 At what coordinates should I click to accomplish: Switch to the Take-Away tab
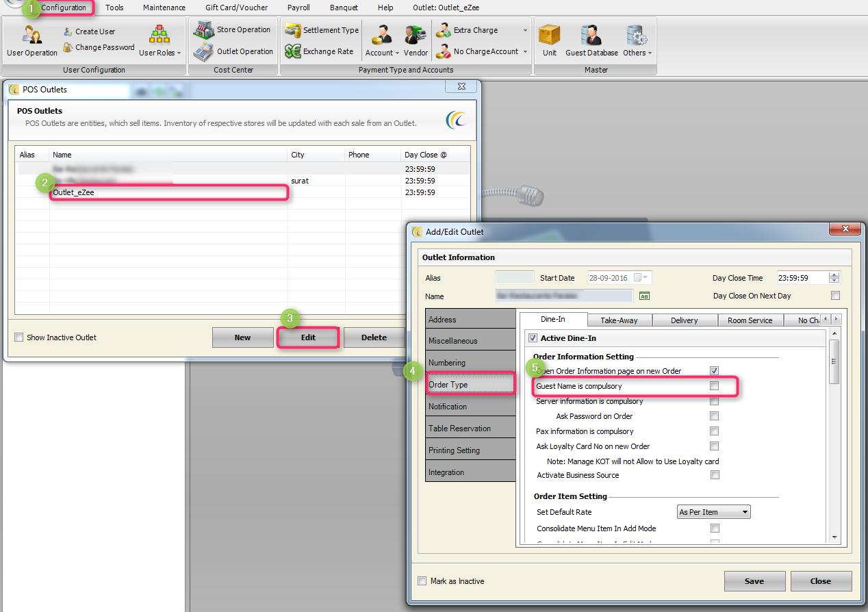(x=619, y=320)
